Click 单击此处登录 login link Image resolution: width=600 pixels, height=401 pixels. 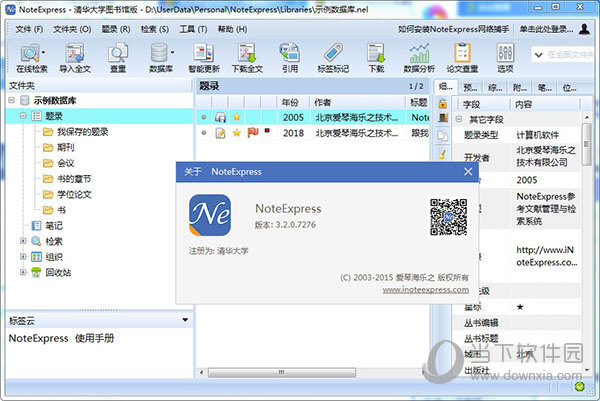(x=546, y=29)
